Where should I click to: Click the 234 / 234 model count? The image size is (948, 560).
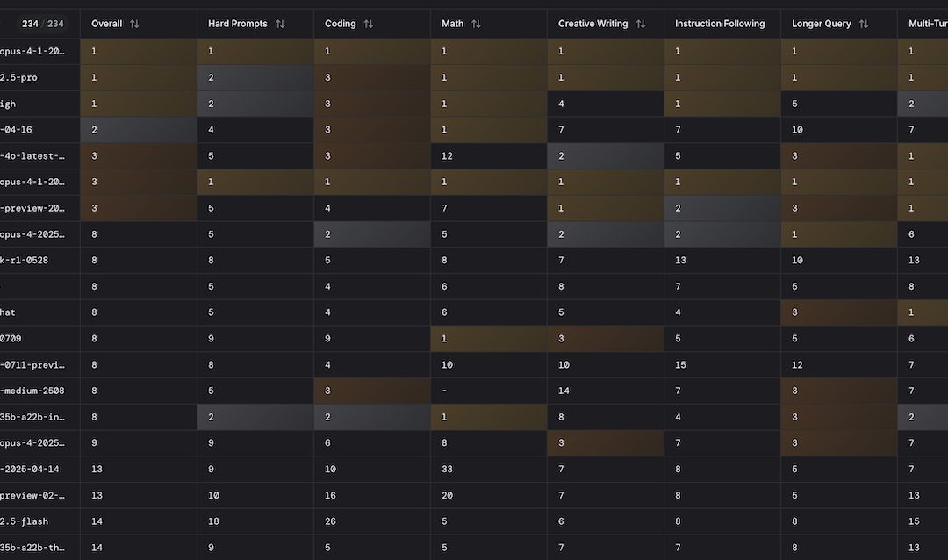[x=42, y=24]
